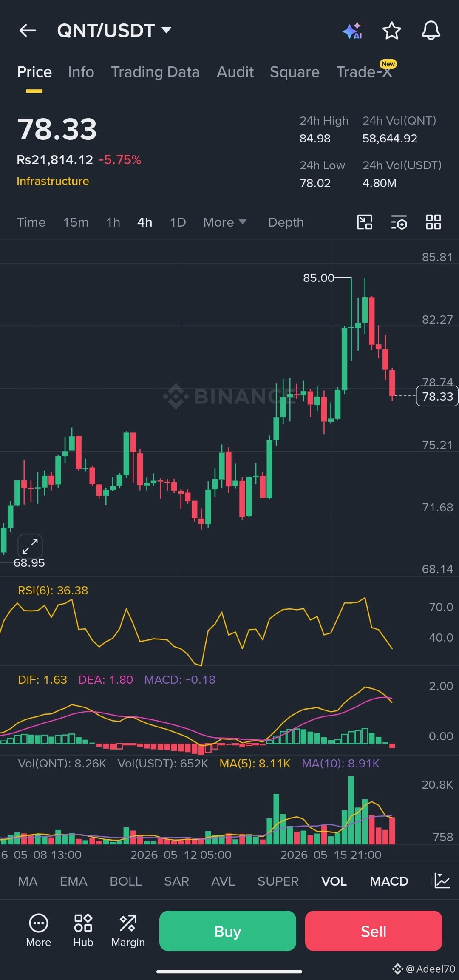Tap the 85.00 high marker on chart
The height and width of the screenshot is (980, 459).
(319, 278)
